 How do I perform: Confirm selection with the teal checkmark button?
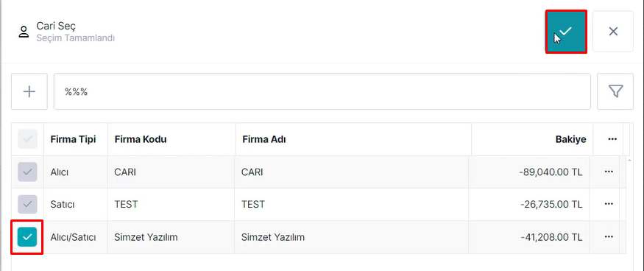565,32
